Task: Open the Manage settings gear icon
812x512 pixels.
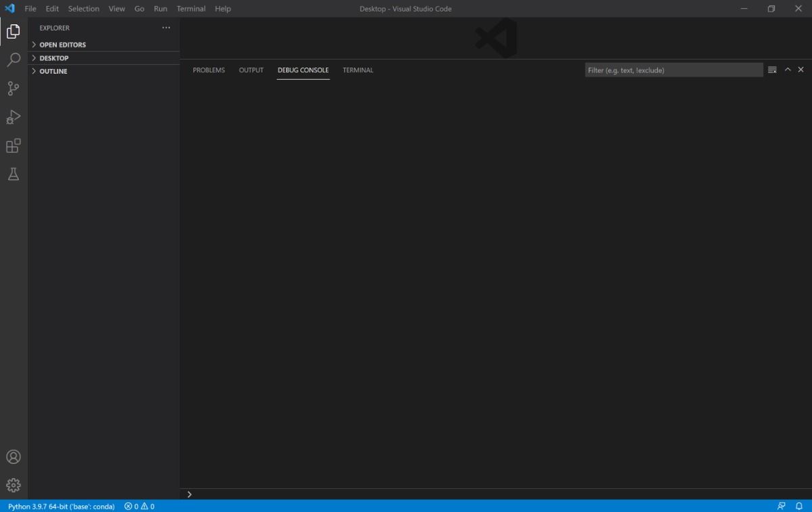Action: point(14,485)
